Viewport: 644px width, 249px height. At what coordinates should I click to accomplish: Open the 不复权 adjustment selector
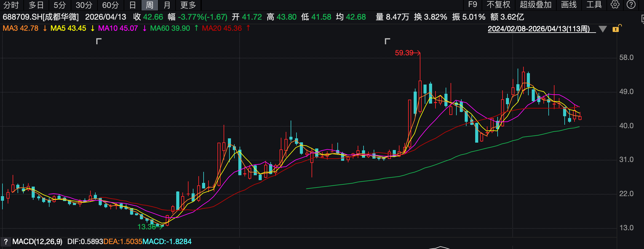pyautogui.click(x=499, y=5)
